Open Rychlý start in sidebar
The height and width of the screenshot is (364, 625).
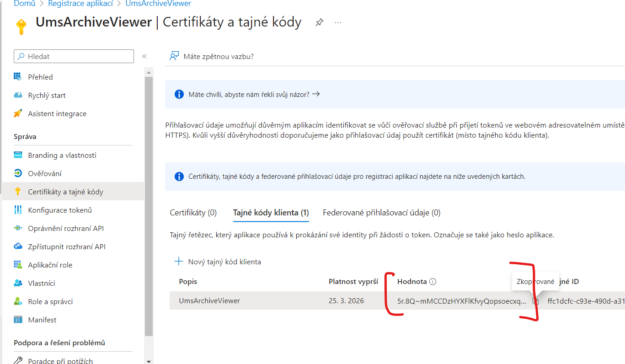point(47,95)
